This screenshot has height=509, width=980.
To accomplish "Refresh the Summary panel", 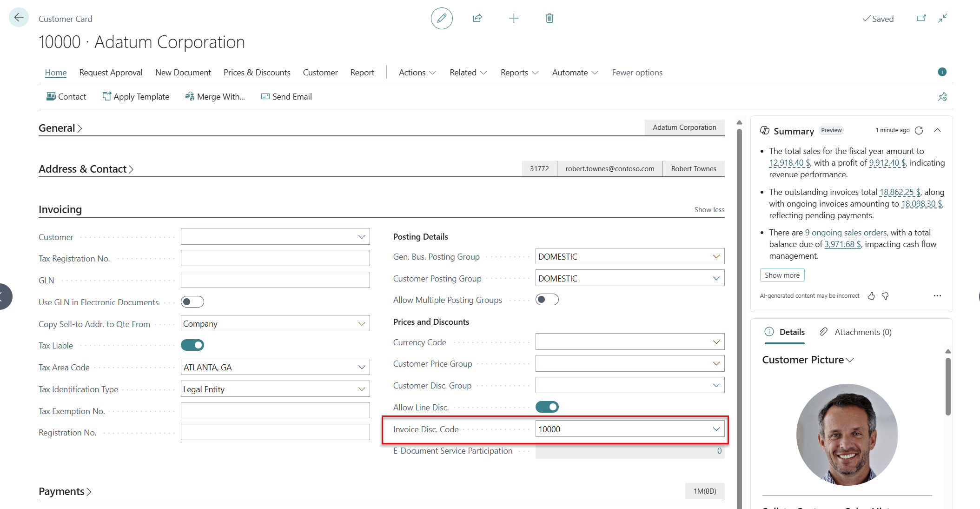I will [919, 130].
